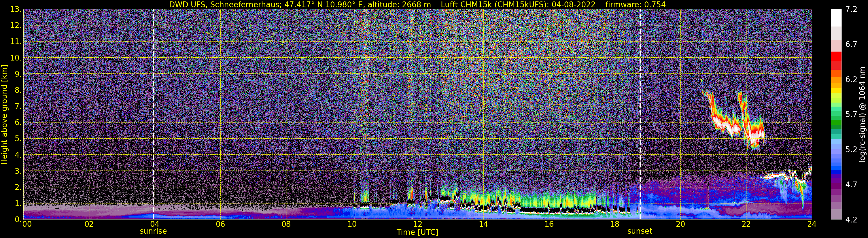This screenshot has width=868, height=238.
Task: Click the time axis tick '20'
Action: click(x=680, y=224)
